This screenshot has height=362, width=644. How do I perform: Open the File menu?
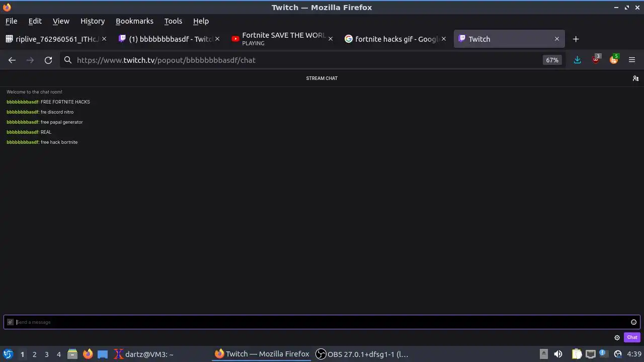pyautogui.click(x=11, y=21)
